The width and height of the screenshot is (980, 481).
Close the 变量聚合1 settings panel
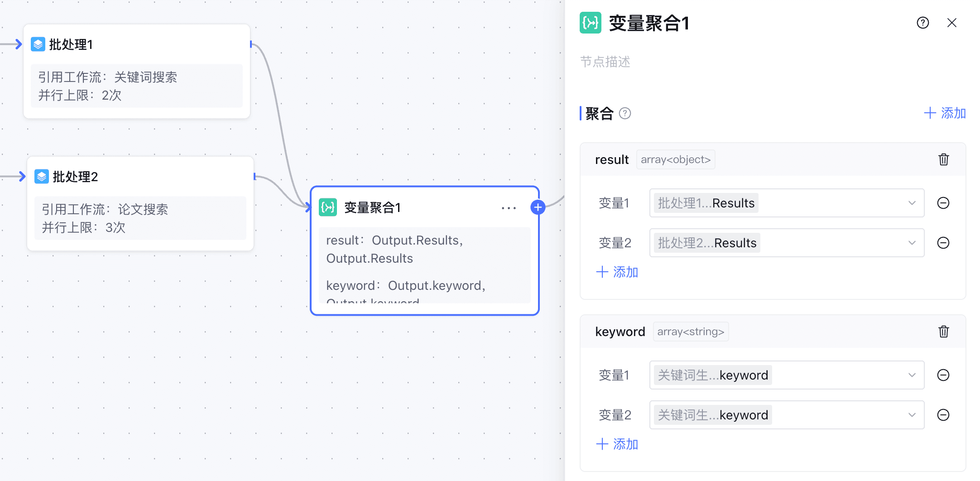pos(951,23)
